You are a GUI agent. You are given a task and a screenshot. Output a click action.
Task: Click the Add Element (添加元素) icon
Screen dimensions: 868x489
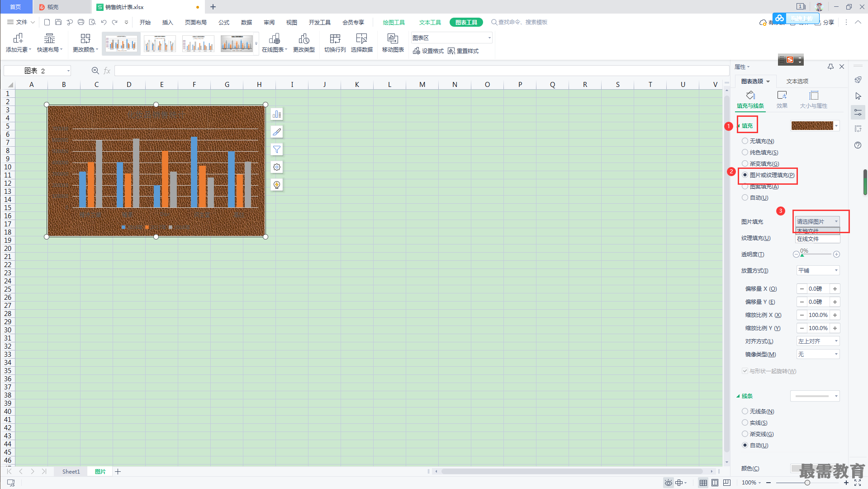18,38
